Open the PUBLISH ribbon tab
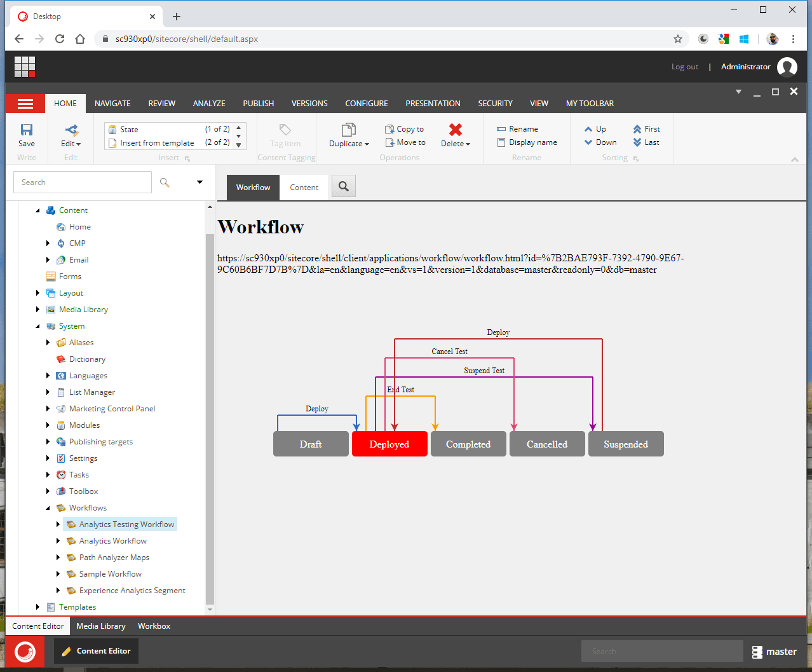This screenshot has width=812, height=672. point(258,103)
